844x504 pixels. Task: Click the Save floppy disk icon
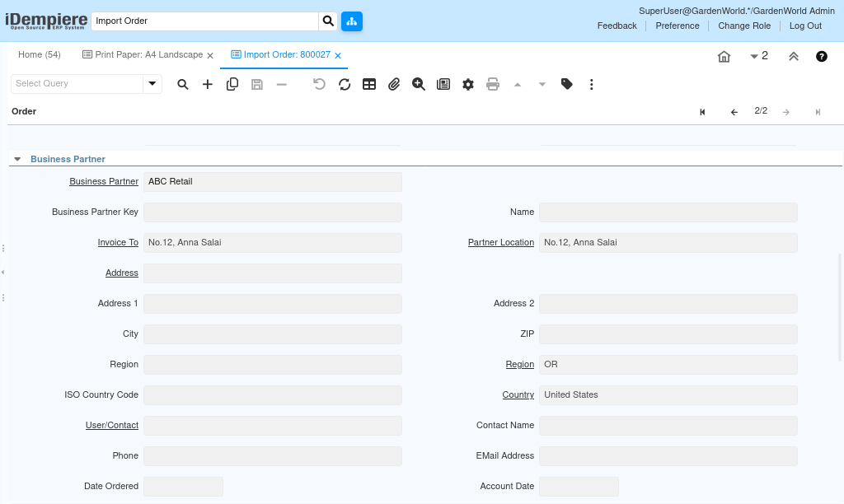click(x=257, y=85)
